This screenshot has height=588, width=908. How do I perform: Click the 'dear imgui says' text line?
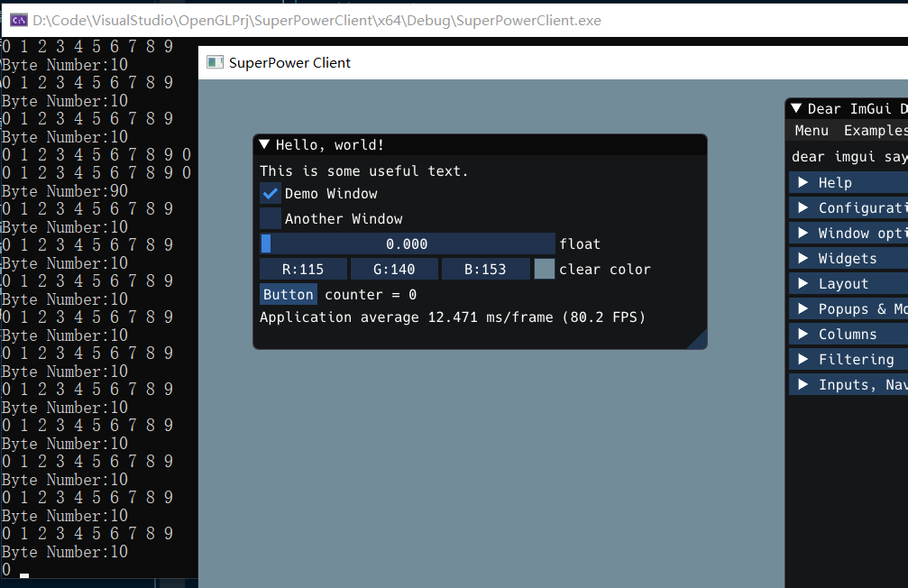pos(849,157)
